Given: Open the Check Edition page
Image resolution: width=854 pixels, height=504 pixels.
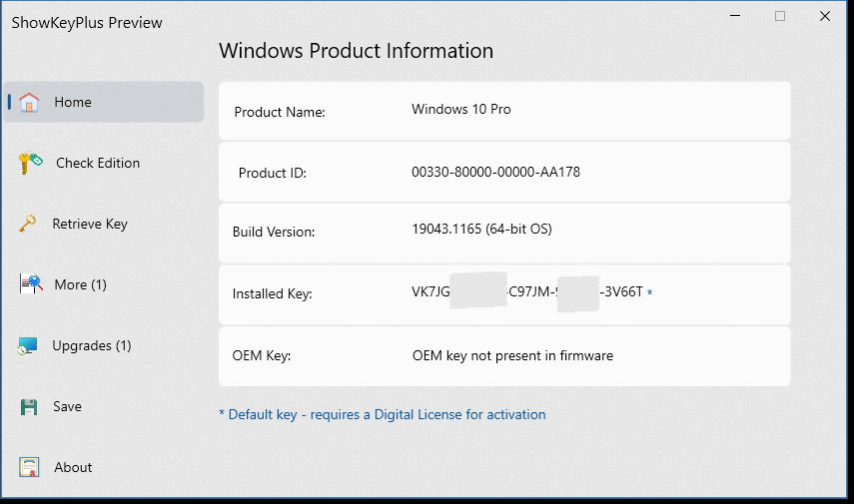Looking at the screenshot, I should [98, 163].
